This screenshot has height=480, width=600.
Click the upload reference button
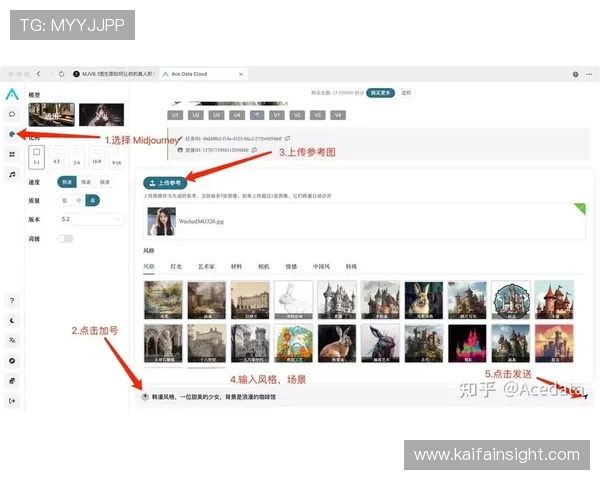pyautogui.click(x=165, y=183)
